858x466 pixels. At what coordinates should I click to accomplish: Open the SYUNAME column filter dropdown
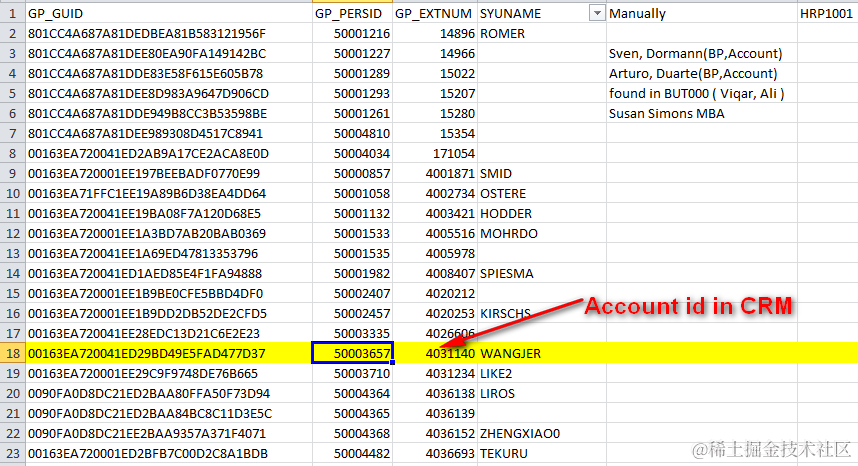[597, 14]
